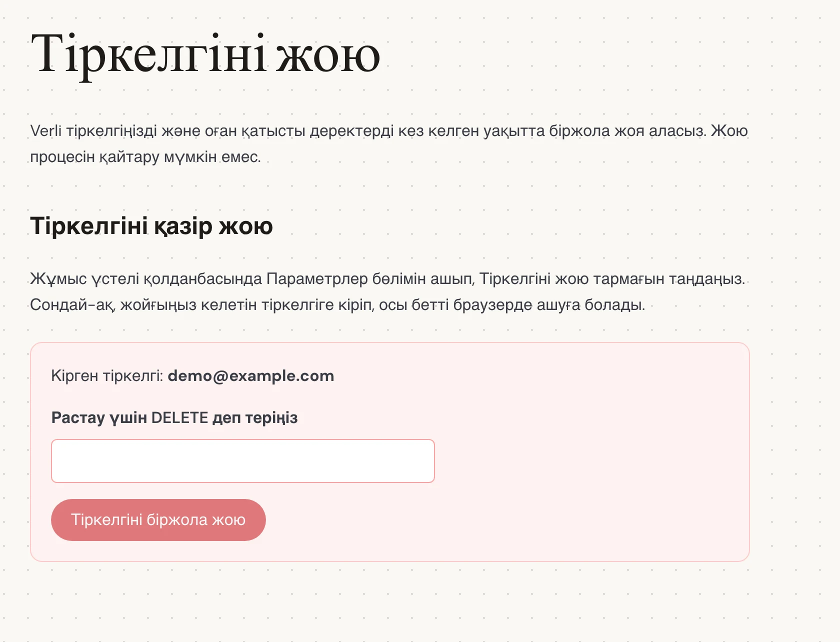Click the 'Тіркелгіні қазір жою' heading
Screen dimensions: 840x642
(151, 225)
